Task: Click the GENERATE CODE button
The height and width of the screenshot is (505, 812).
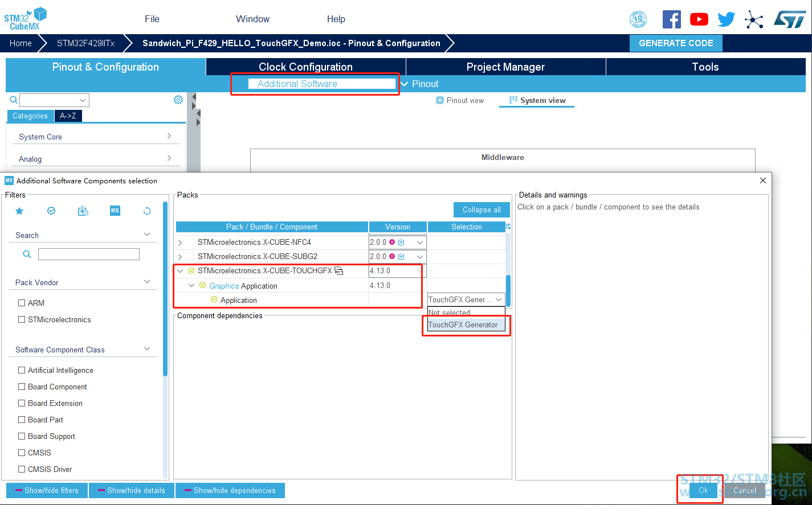Action: 676,43
